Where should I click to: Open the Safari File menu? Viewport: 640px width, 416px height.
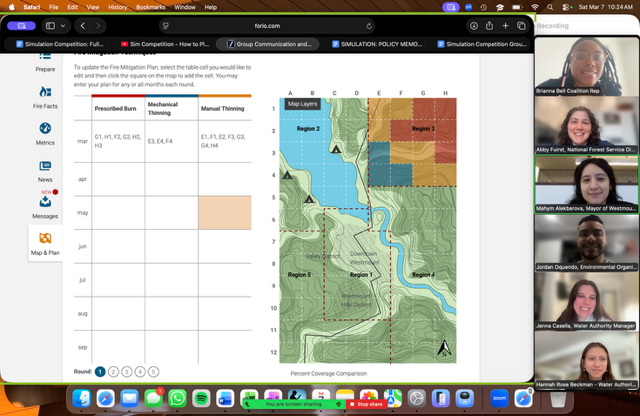53,7
